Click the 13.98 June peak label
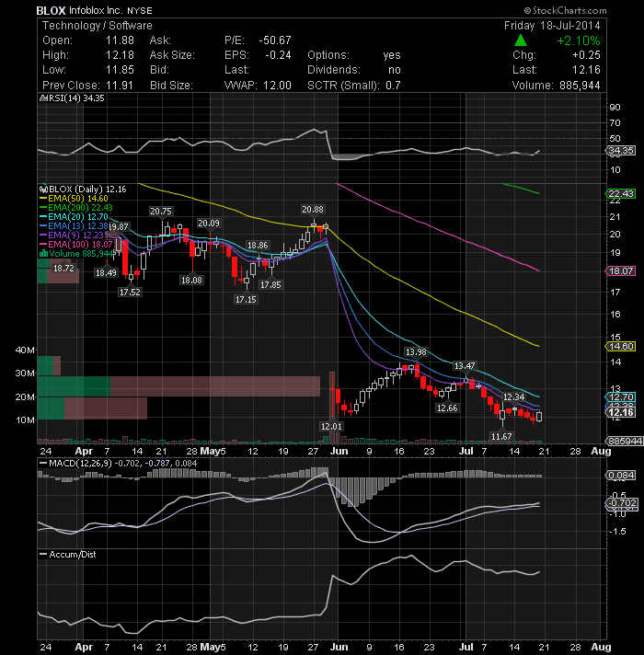 (x=416, y=352)
